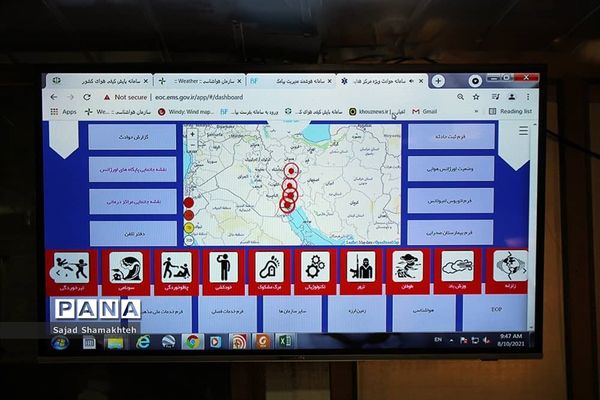Open the stabbing incident icon tile
Image resolution: width=600 pixels, height=400 pixels.
pyautogui.click(x=176, y=272)
